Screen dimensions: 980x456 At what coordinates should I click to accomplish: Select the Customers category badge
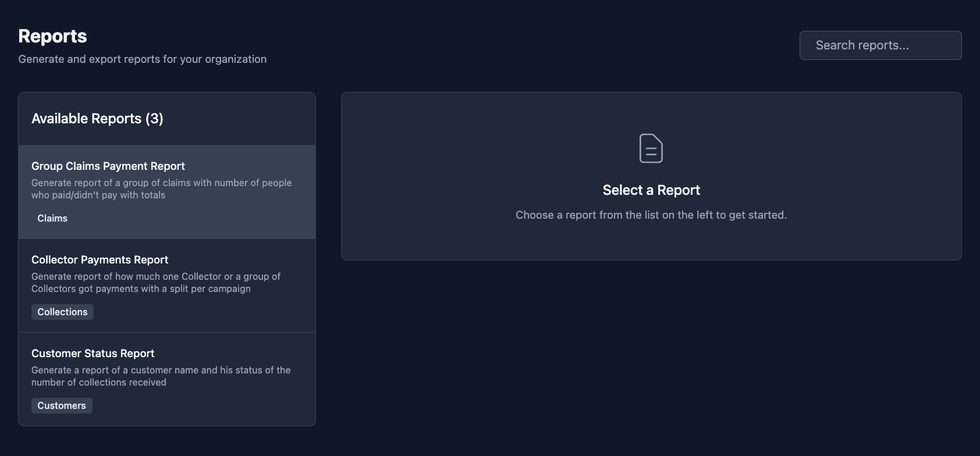click(62, 406)
